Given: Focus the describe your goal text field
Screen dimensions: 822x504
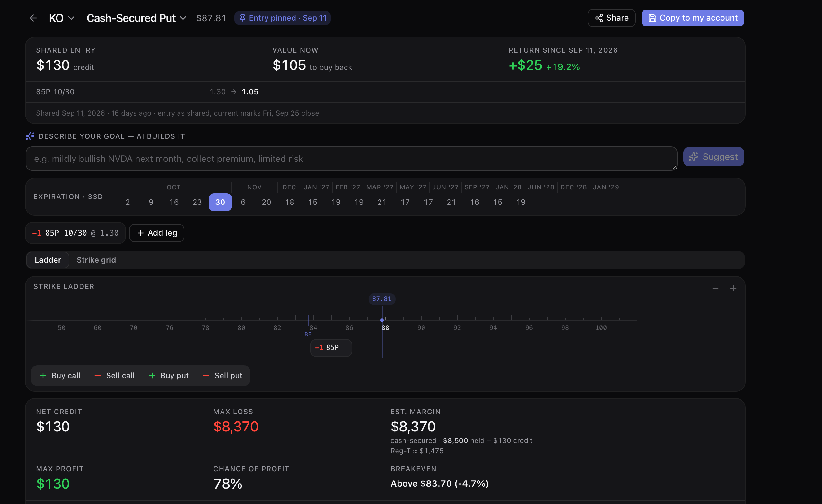Looking at the screenshot, I should pyautogui.click(x=351, y=159).
